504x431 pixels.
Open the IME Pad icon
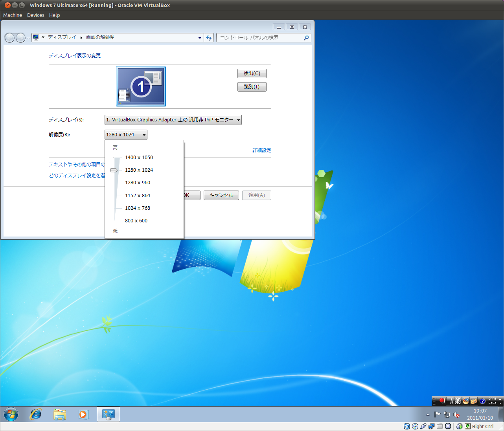(x=466, y=401)
